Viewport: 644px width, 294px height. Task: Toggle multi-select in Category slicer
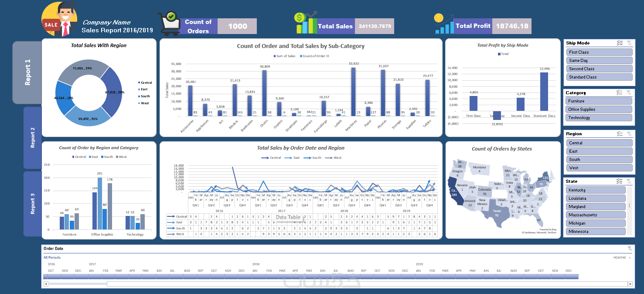(620, 92)
